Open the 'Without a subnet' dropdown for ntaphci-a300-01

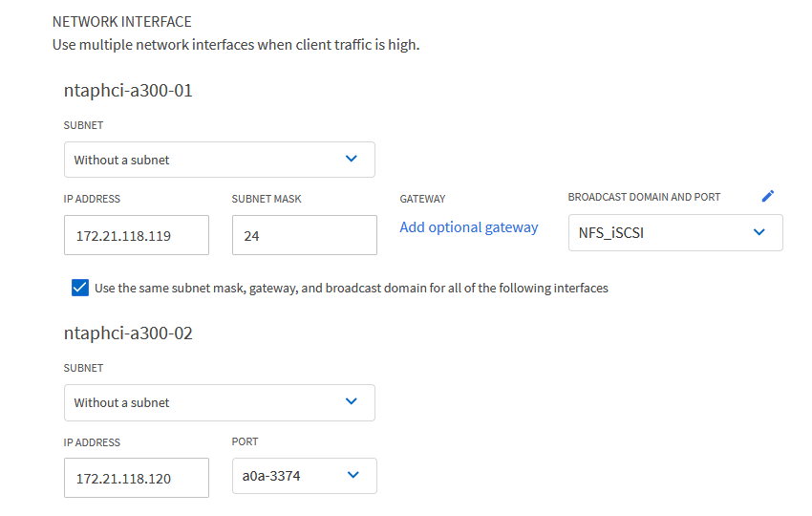219,160
